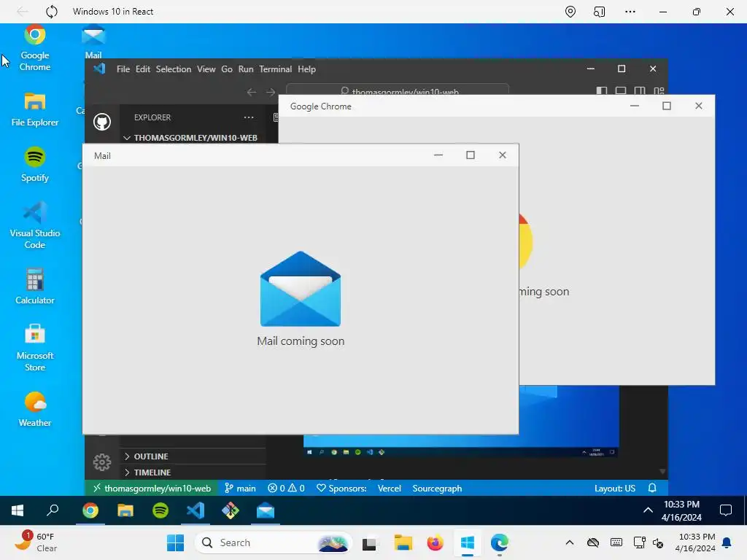Open File Explorer in inner taskbar
747x560 pixels.
coord(125,510)
